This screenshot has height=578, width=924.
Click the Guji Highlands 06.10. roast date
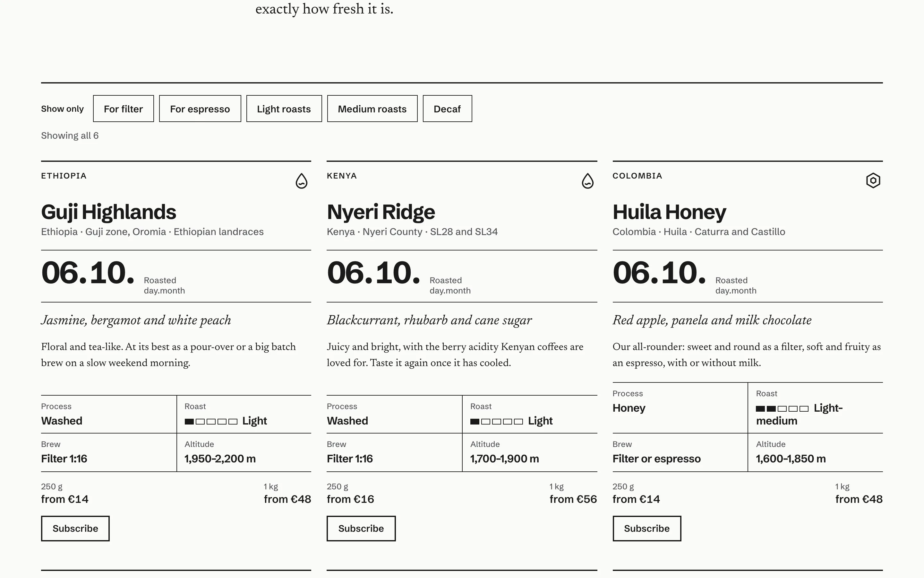point(88,273)
